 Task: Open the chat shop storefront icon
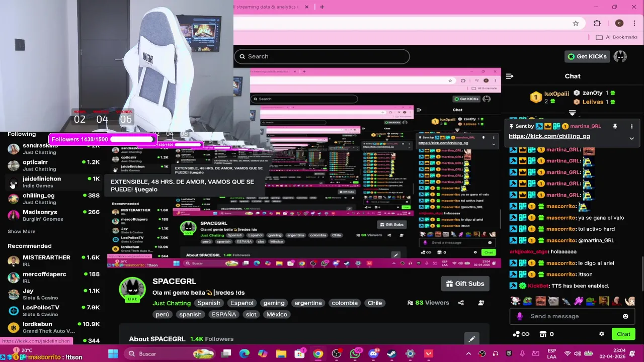tap(543, 334)
